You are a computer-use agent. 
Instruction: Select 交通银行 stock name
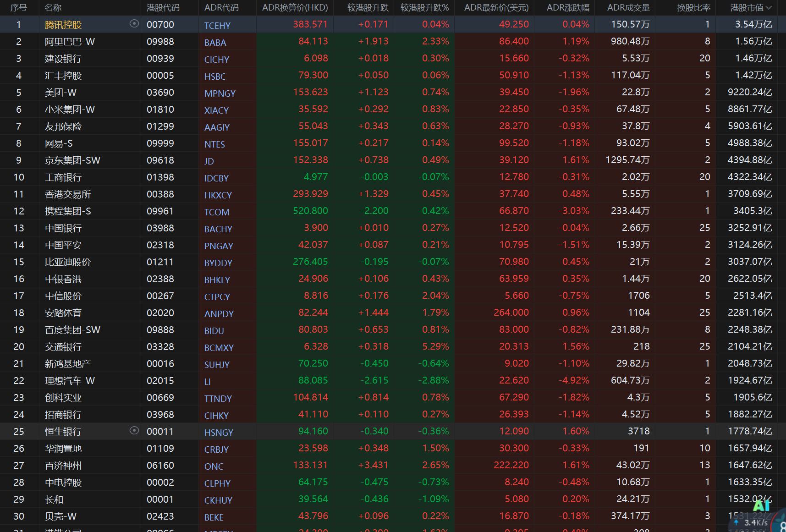point(63,347)
